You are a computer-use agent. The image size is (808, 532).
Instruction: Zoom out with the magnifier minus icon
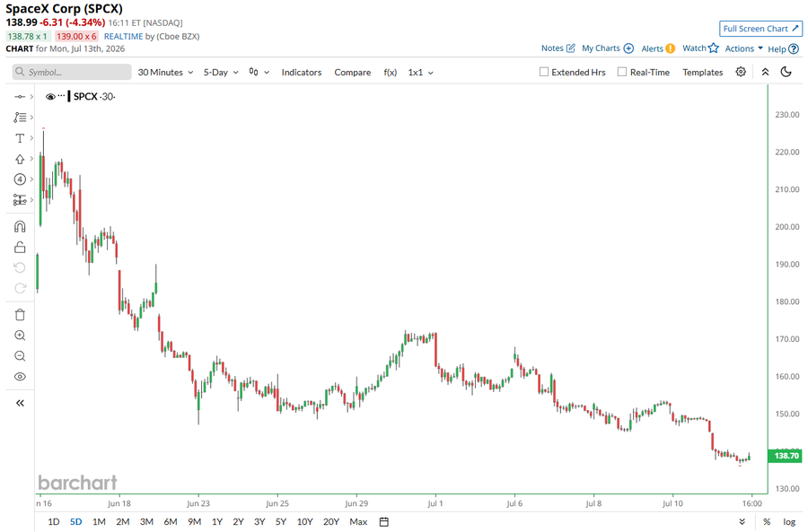coord(20,356)
